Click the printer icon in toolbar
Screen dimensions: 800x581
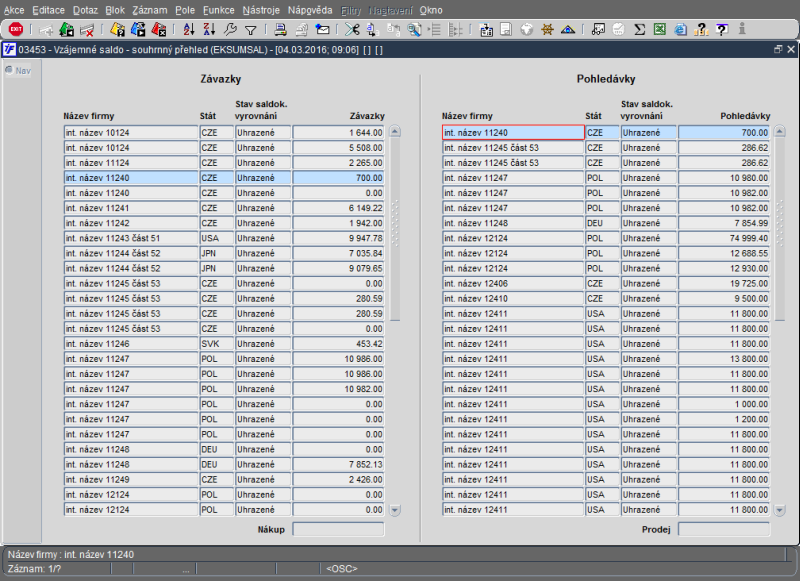pyautogui.click(x=281, y=30)
